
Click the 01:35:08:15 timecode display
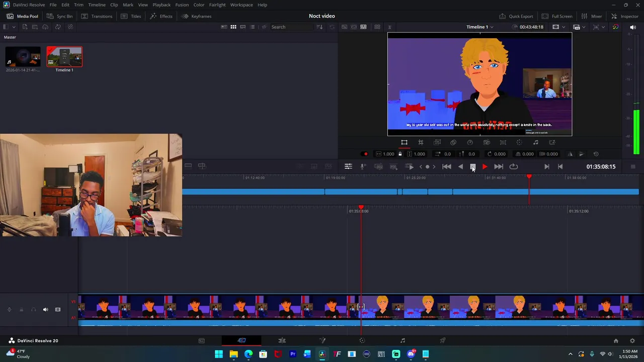coord(601,166)
